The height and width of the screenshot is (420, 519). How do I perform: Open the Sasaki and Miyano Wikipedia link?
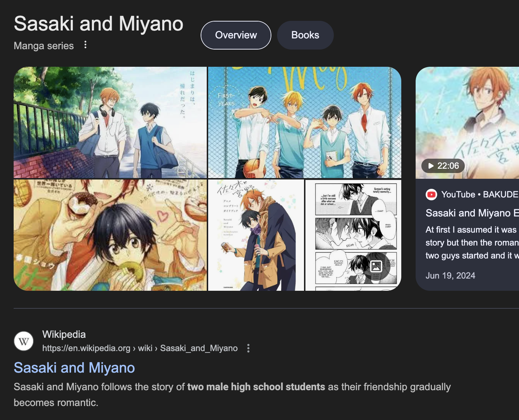click(74, 368)
